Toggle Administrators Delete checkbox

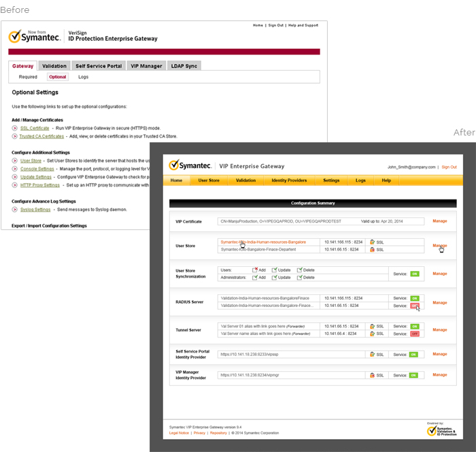(300, 277)
